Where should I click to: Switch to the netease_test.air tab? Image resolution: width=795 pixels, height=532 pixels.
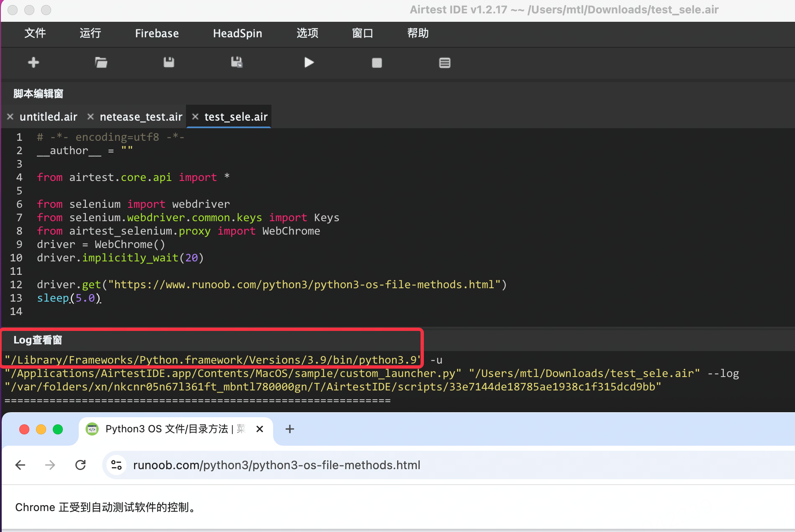(141, 117)
